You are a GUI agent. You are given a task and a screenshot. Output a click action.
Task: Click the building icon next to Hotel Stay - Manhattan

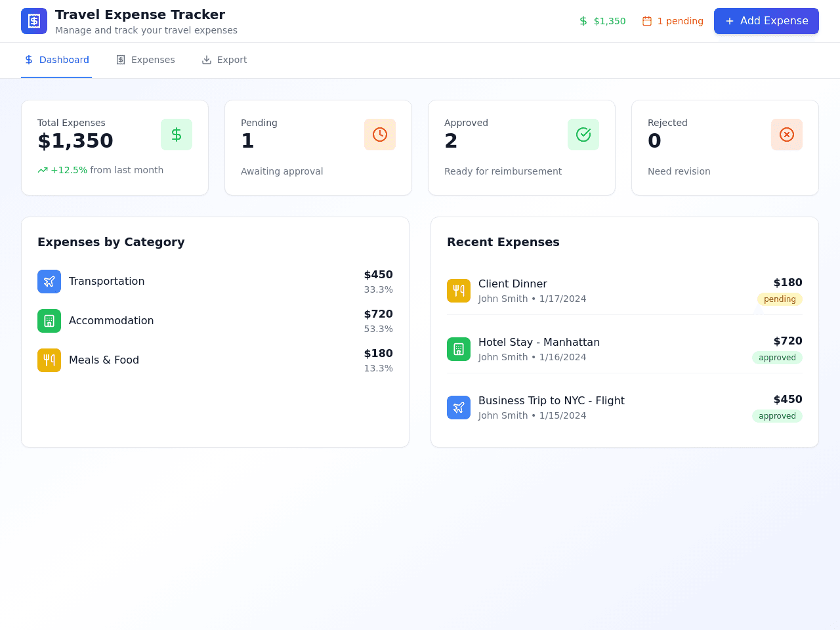coord(459,349)
